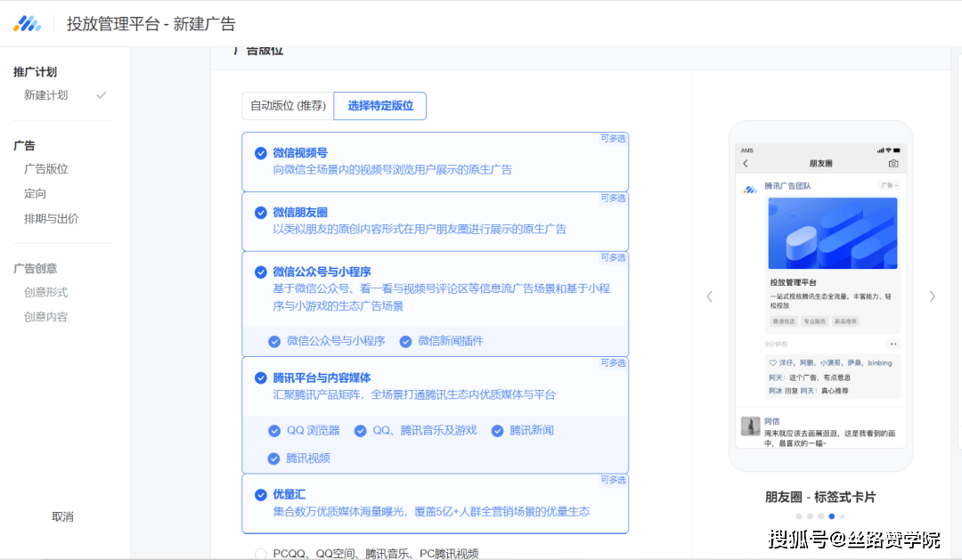Uncheck the 微信新闻插件 sub-option

pos(405,342)
